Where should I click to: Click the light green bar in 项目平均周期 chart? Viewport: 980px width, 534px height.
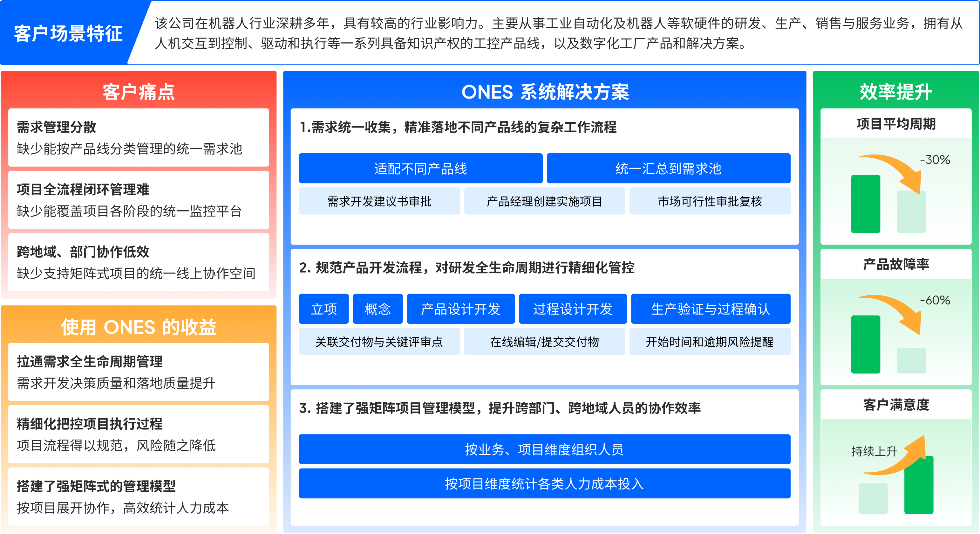tap(911, 212)
